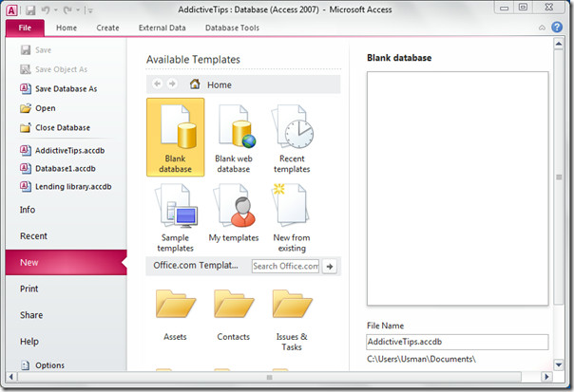Go to the Info section

click(x=28, y=210)
